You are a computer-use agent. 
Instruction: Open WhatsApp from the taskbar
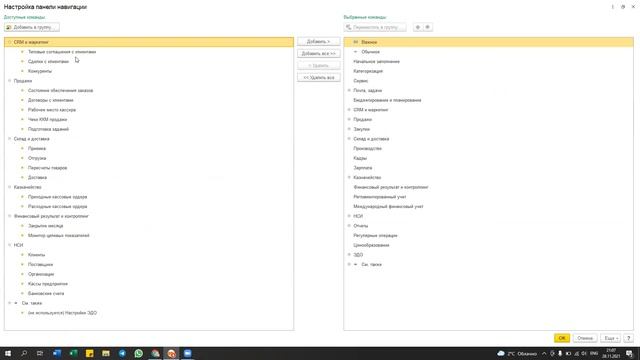pyautogui.click(x=138, y=353)
